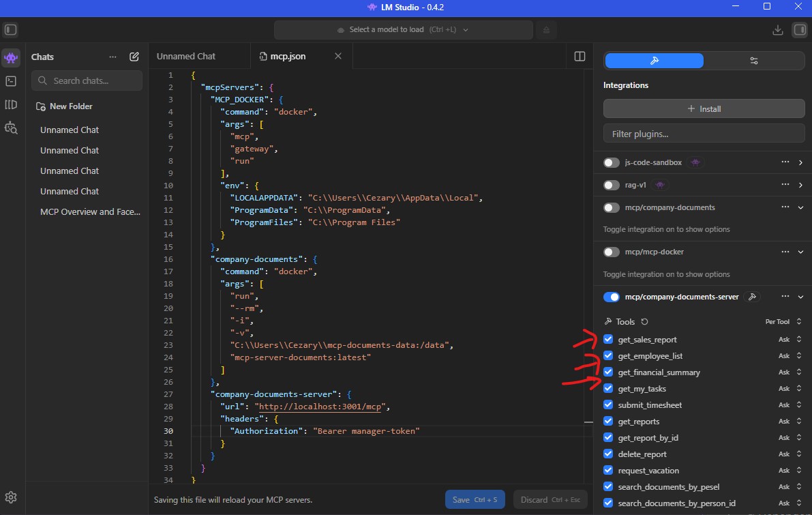This screenshot has width=812, height=515.
Task: Close the mcp.json tab
Action: 338,56
